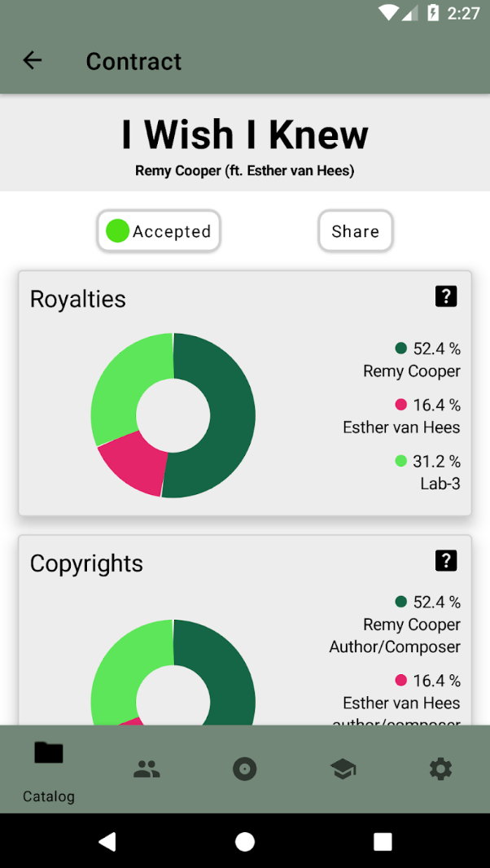490x868 pixels.
Task: Open Royalties help question mark icon
Action: pyautogui.click(x=446, y=296)
